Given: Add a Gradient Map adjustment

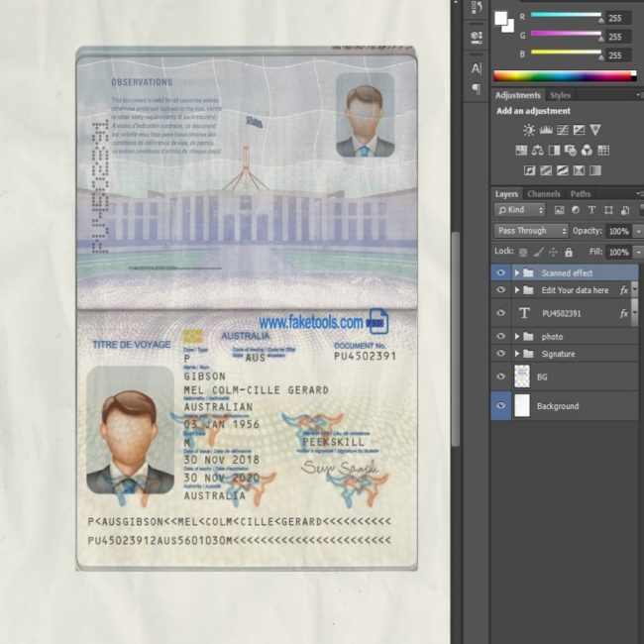Looking at the screenshot, I should 595,170.
